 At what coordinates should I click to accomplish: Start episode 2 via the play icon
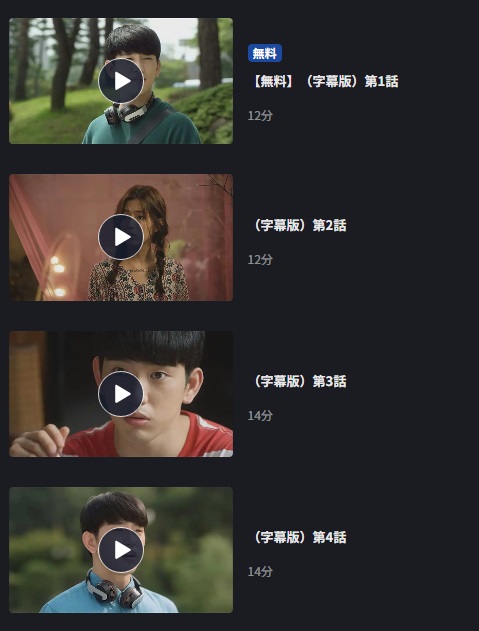(121, 237)
